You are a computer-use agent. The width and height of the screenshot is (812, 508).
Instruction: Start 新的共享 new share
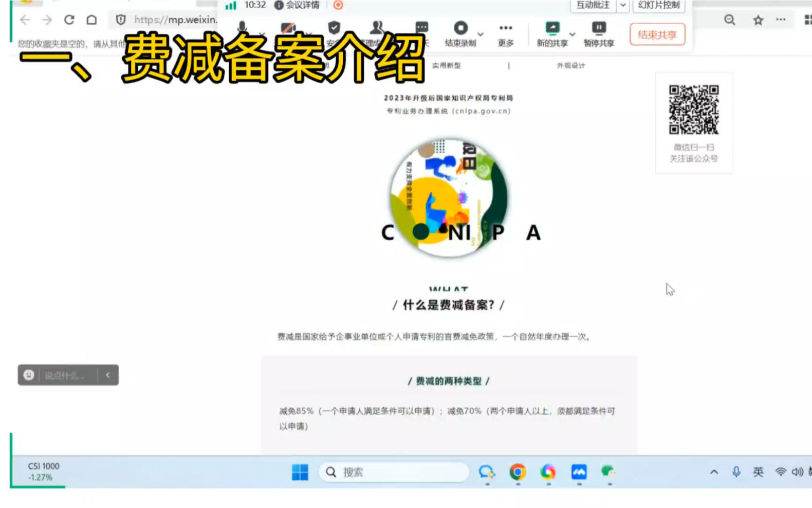click(x=552, y=34)
